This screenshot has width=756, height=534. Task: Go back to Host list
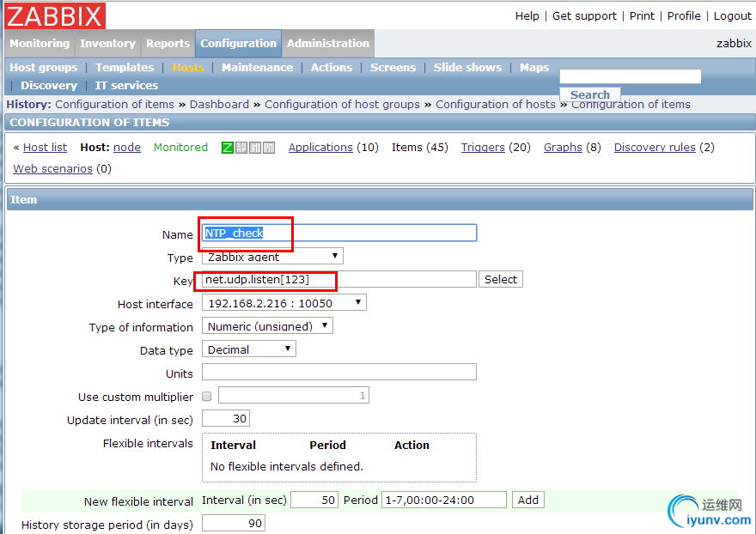[45, 148]
